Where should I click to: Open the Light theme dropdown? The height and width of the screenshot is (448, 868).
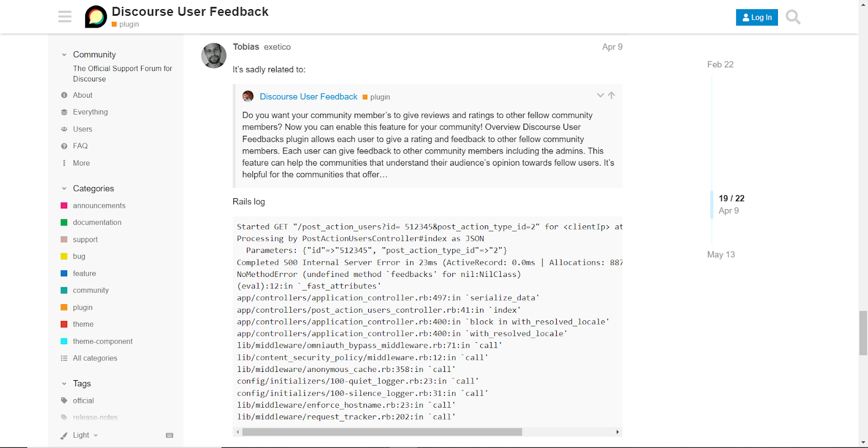click(80, 435)
